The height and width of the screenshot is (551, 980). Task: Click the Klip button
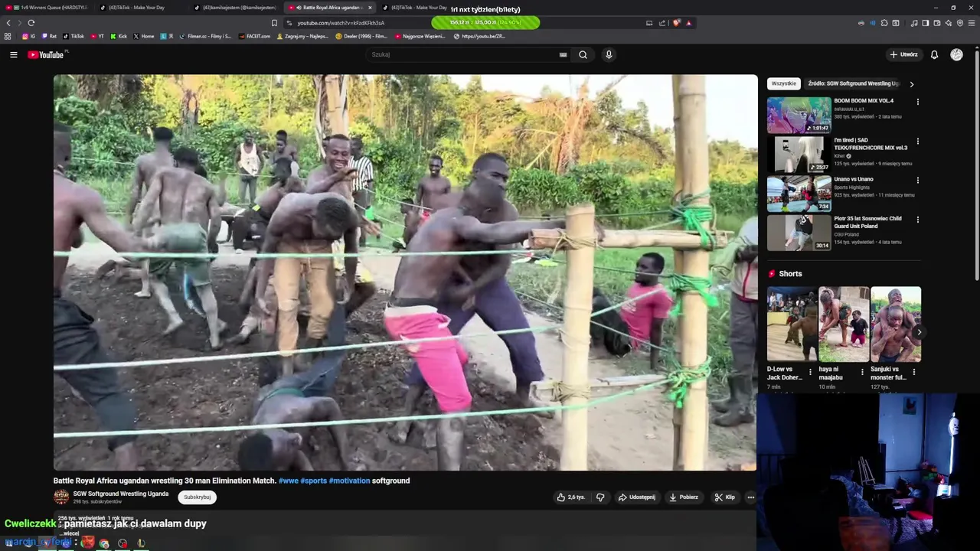tap(724, 497)
